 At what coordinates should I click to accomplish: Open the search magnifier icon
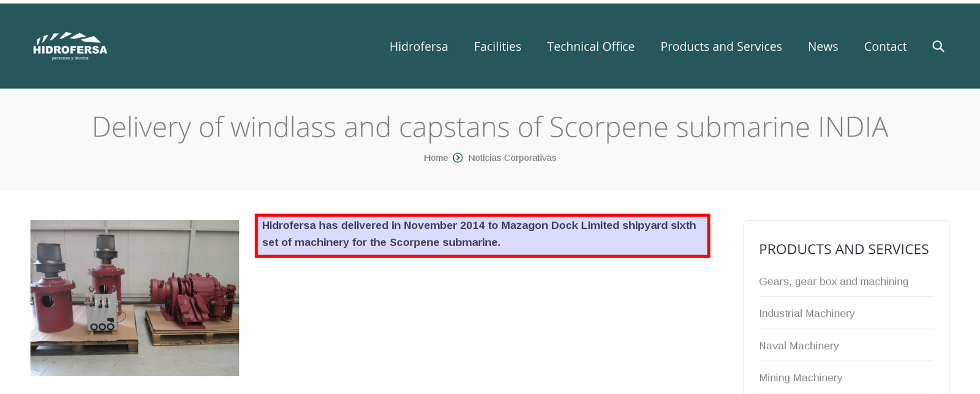938,46
